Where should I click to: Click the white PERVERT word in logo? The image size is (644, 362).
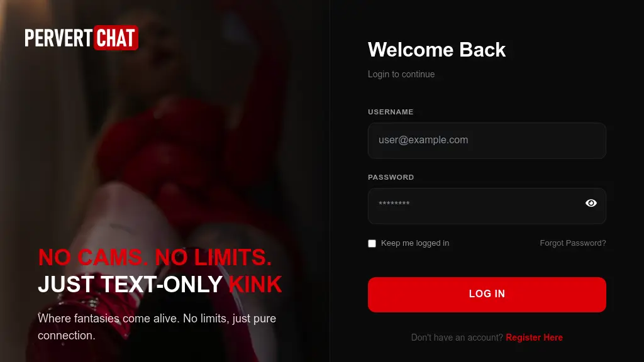tap(58, 38)
